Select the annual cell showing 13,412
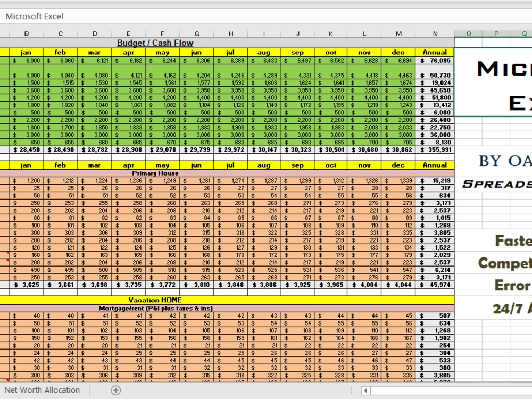Viewport: 532px width, 399px height. click(435, 105)
